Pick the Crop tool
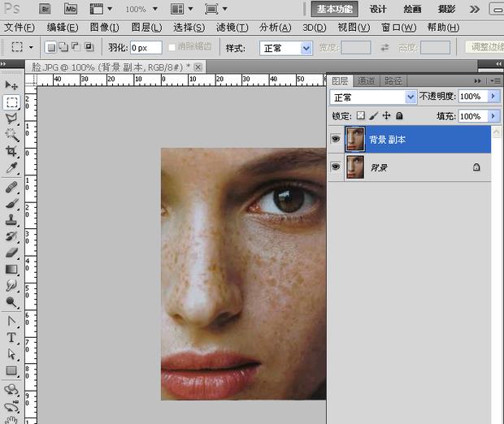The height and width of the screenshot is (424, 504). pyautogui.click(x=11, y=152)
